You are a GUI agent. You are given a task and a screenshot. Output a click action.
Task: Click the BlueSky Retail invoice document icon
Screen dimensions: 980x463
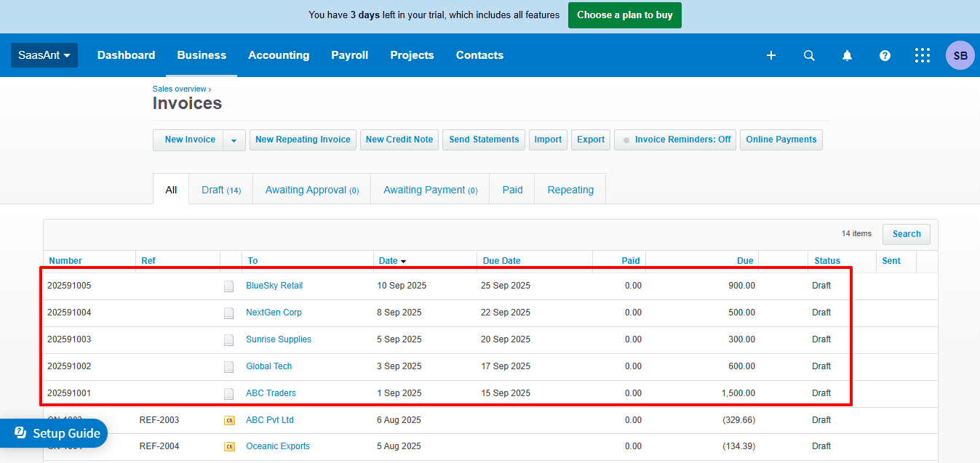click(x=229, y=286)
